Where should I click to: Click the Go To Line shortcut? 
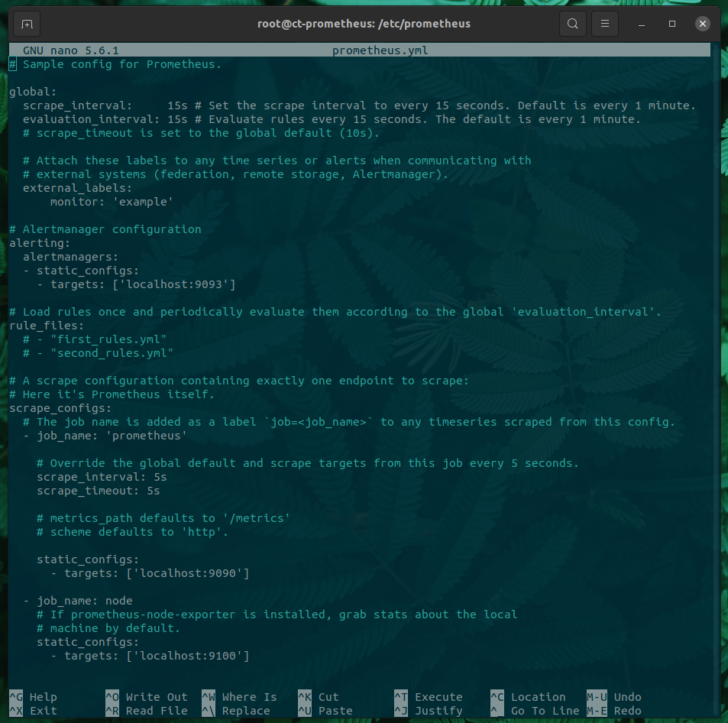[x=535, y=711]
